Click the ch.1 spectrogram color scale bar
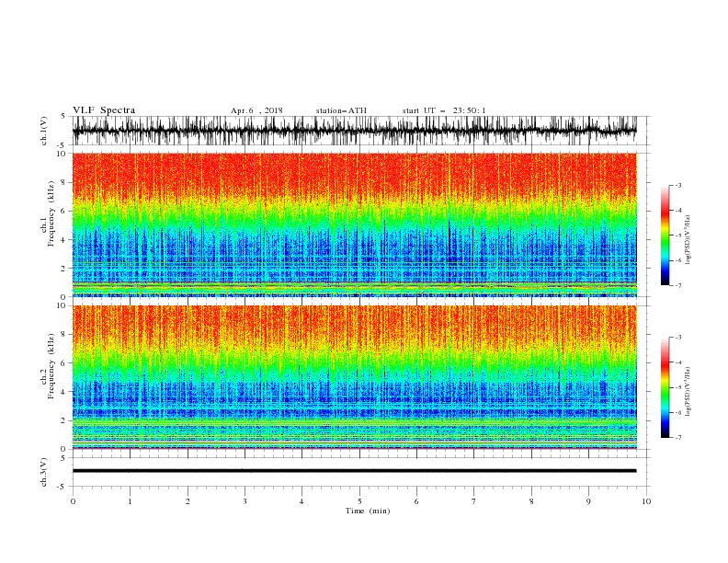Screen dimensions: 728x563 pos(665,236)
